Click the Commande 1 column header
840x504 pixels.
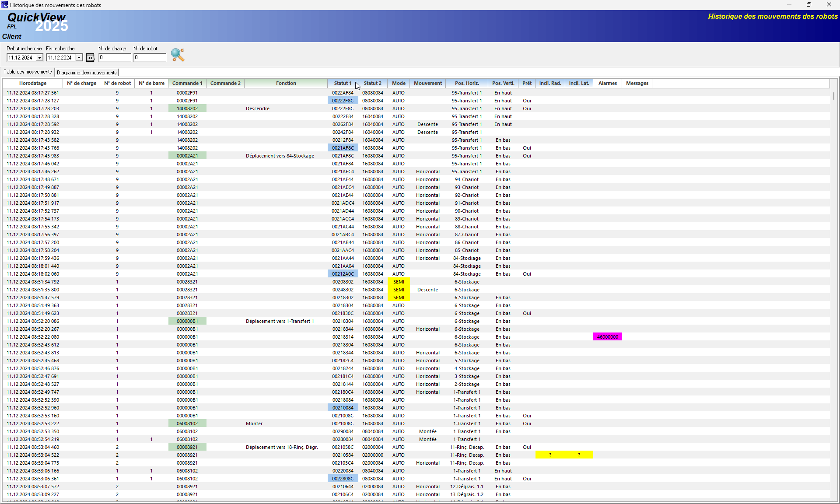point(187,83)
